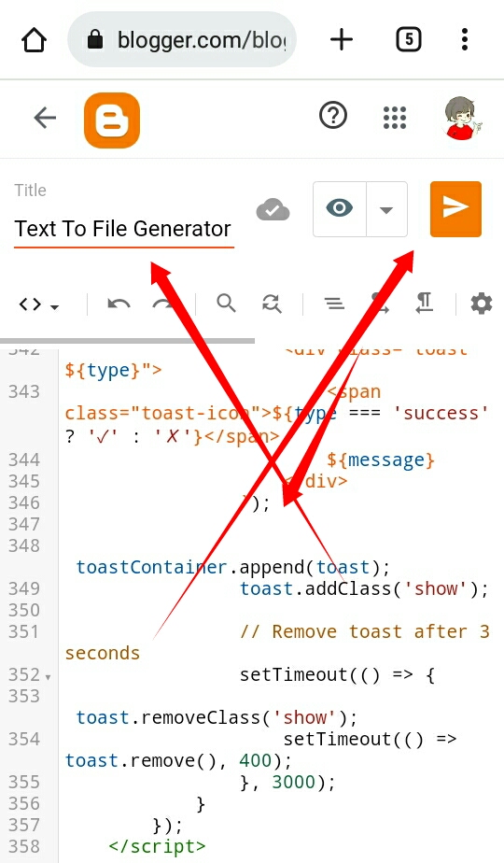Expand the preview options dropdown arrow

coord(386,209)
